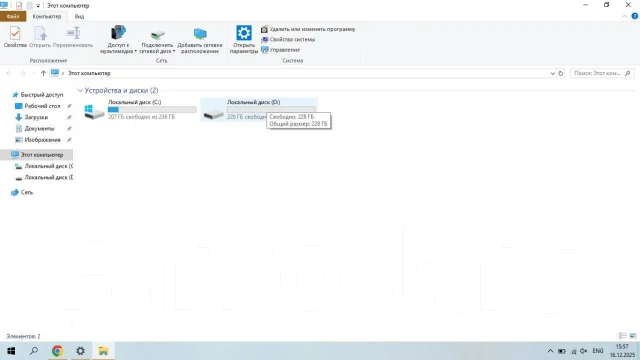
Task: Click Uninstall or change a program (Удалить или изменить программу)
Action: 308,29
